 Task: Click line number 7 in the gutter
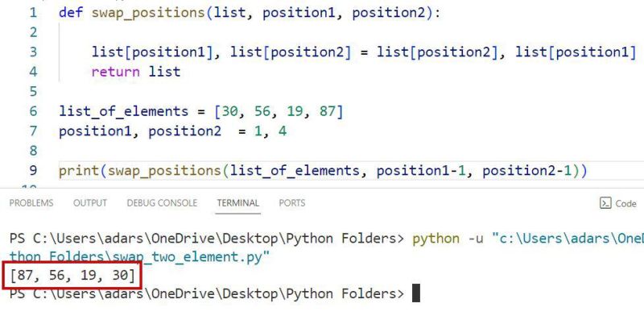[33, 131]
